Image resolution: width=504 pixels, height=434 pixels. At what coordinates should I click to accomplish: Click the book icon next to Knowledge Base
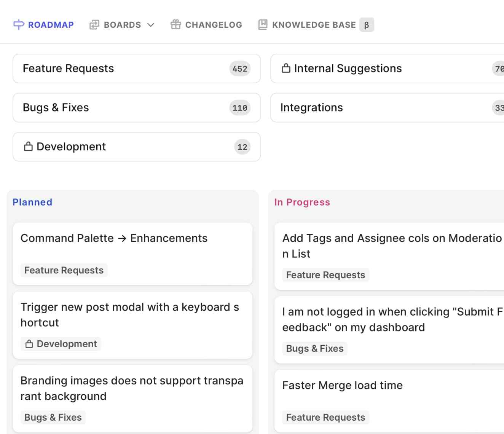(262, 24)
